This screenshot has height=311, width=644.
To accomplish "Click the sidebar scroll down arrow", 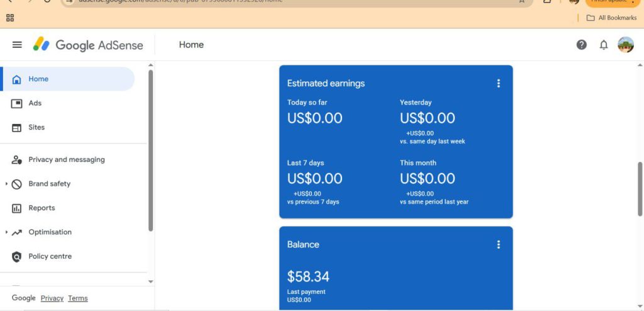I will pyautogui.click(x=150, y=281).
